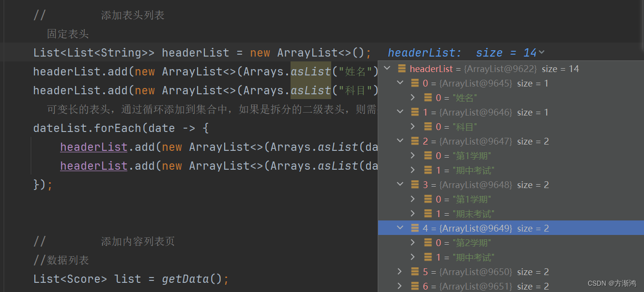
Task: Expand the "期末考试" string value arrow
Action: 413,214
